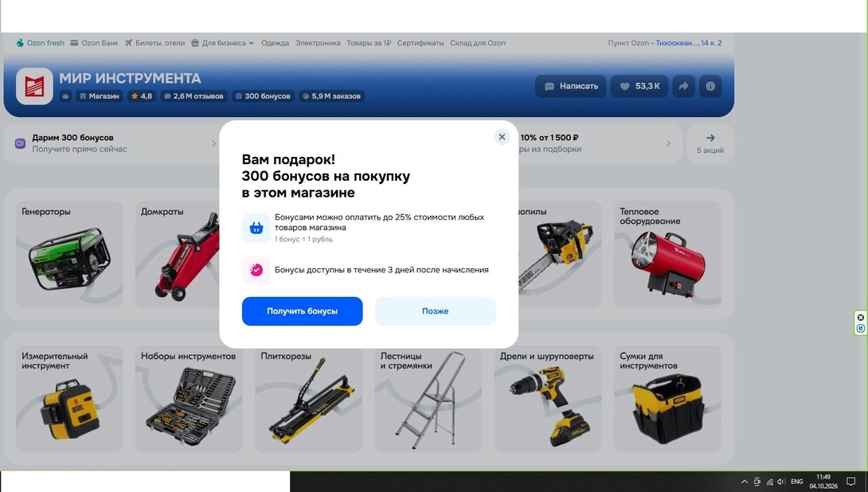Open Сертификаты page

click(420, 43)
